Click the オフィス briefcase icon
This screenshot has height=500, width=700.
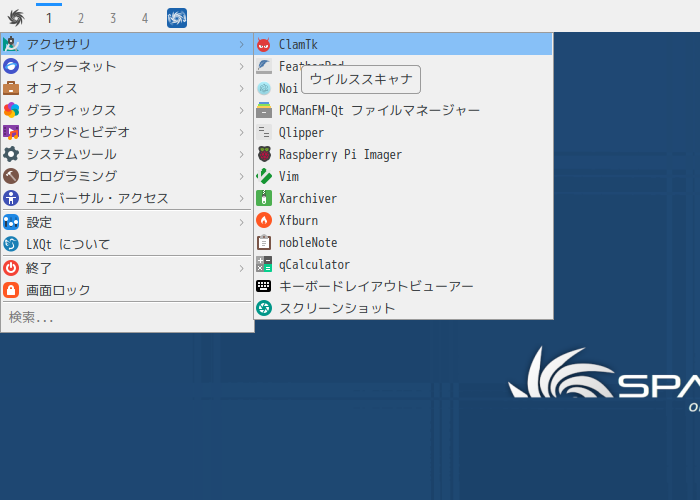tap(11, 88)
